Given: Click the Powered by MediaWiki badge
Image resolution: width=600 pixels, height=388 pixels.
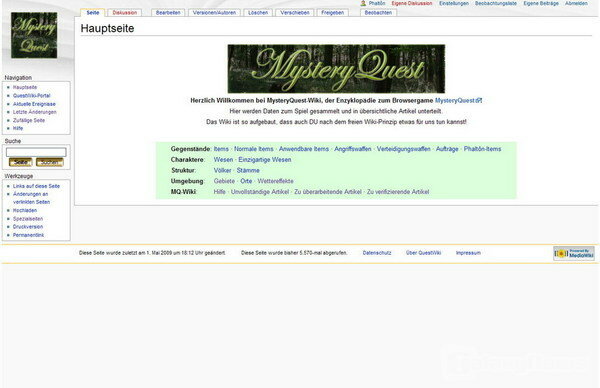Looking at the screenshot, I should [574, 253].
